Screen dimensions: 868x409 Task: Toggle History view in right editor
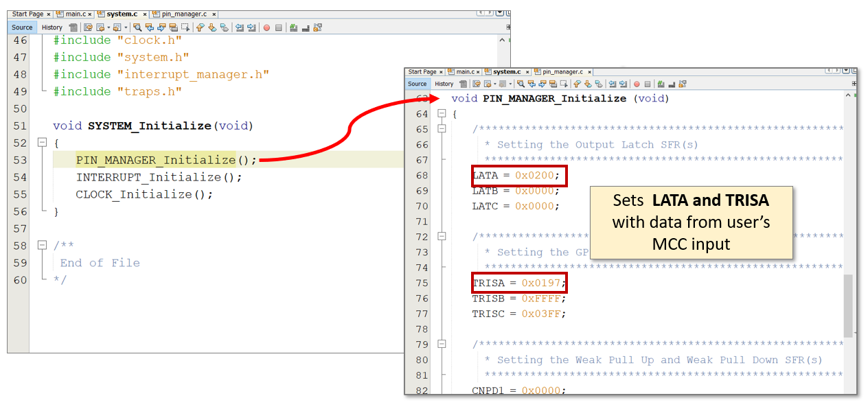pyautogui.click(x=444, y=84)
